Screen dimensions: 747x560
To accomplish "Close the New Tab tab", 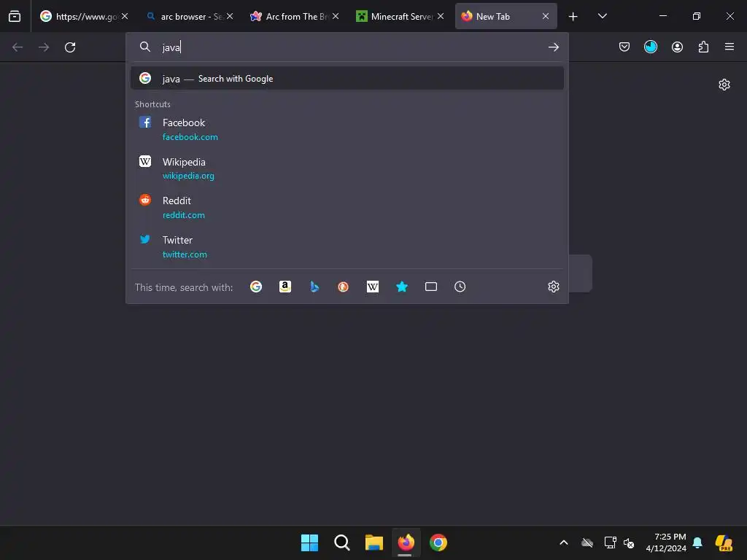I will coord(546,16).
